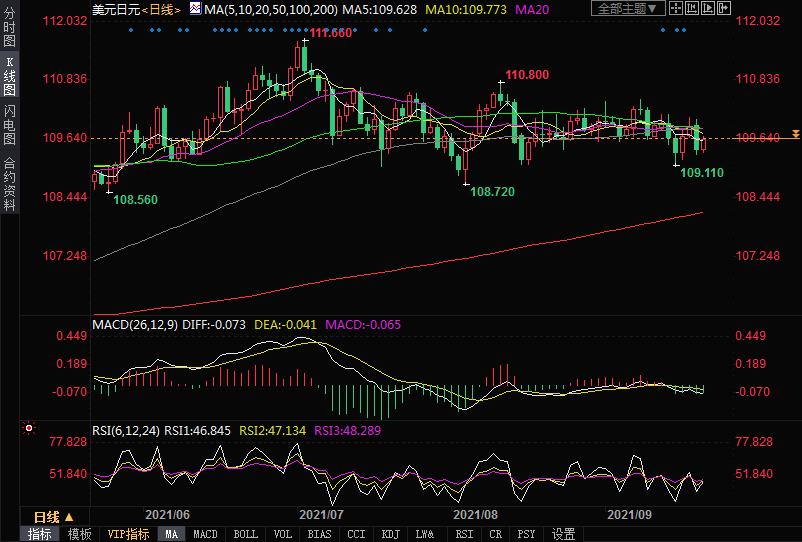The image size is (802, 542).
Task: Click the 111.660 high price label
Action: coord(331,33)
